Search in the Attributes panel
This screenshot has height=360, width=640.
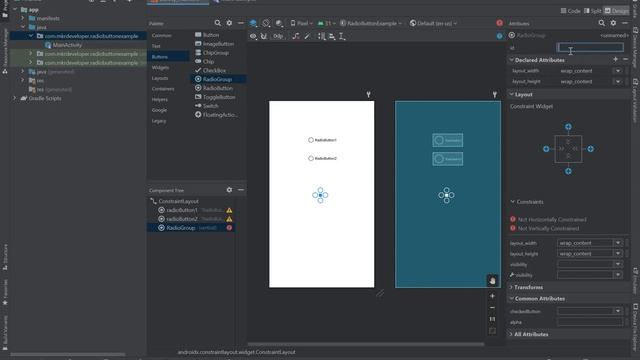click(602, 23)
